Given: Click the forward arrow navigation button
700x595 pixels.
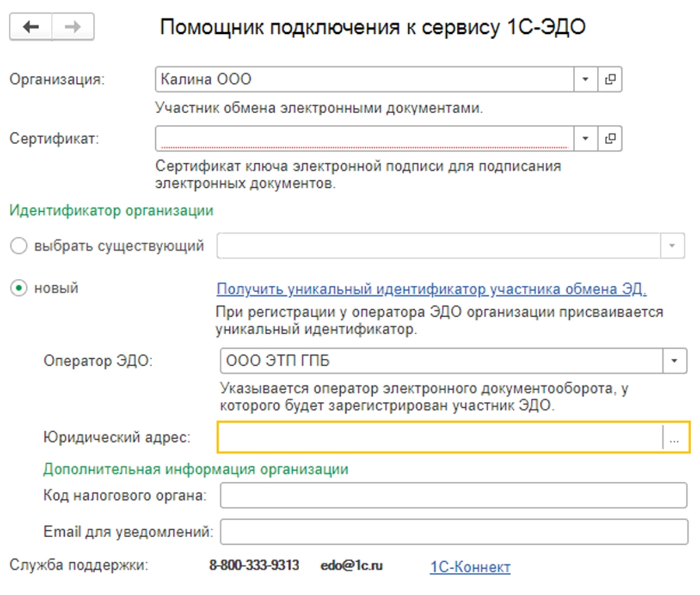Looking at the screenshot, I should click(73, 27).
